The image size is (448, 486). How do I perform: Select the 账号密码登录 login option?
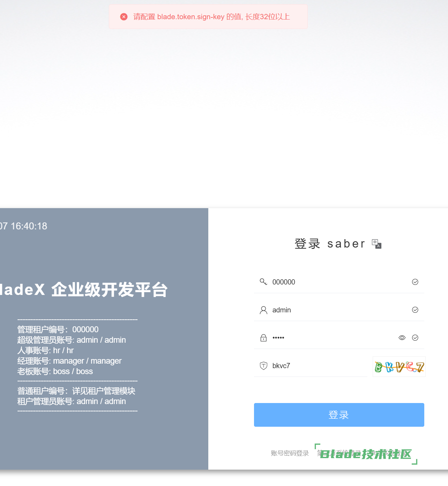point(290,453)
